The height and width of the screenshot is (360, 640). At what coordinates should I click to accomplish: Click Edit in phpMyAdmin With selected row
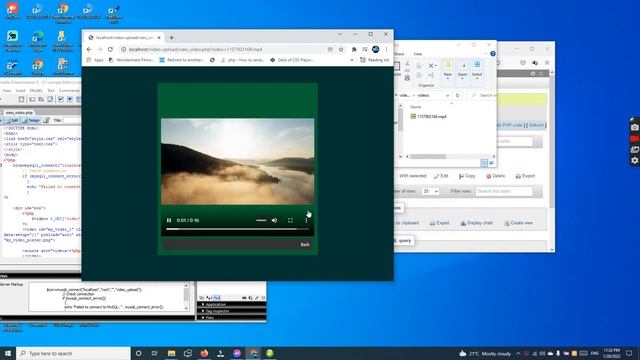tap(441, 176)
